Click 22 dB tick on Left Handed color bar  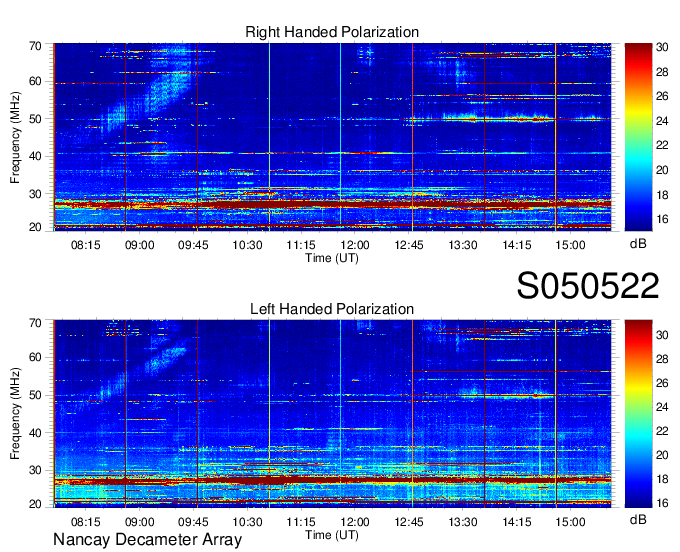point(662,431)
